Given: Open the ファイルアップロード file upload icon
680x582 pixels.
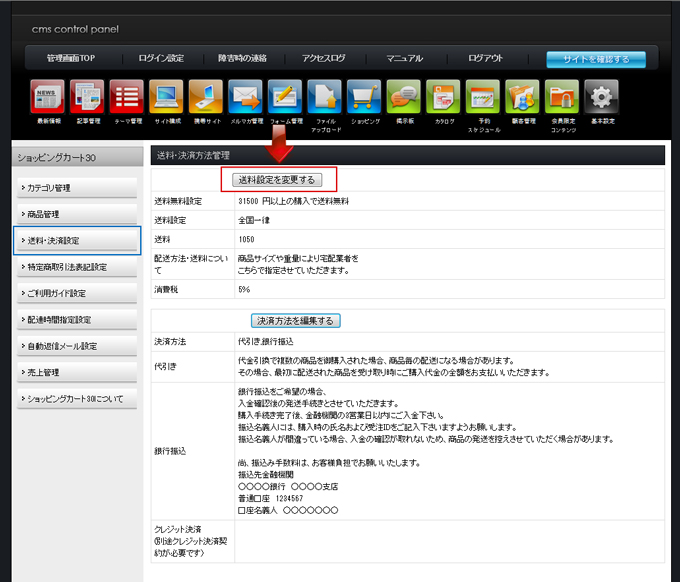Looking at the screenshot, I should click(325, 98).
